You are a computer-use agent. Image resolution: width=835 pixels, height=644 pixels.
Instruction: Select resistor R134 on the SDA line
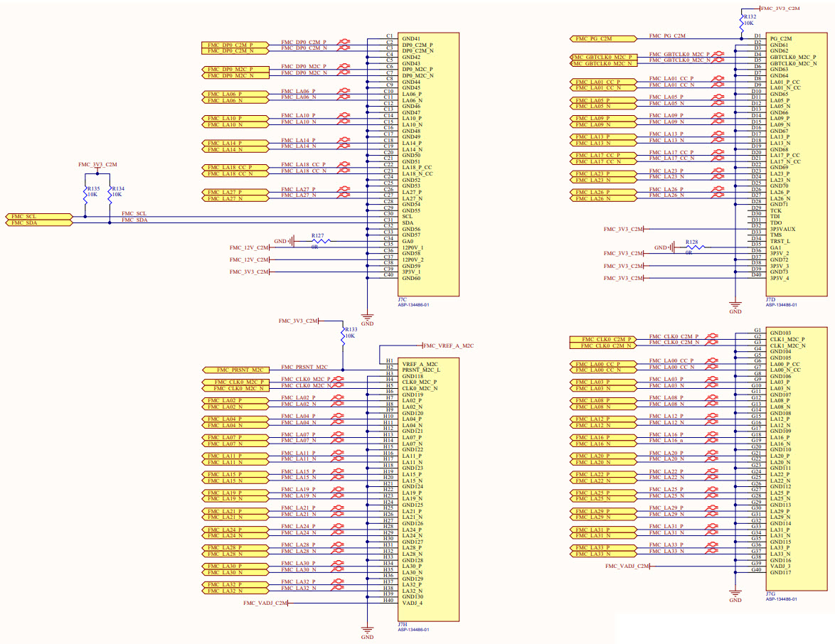pos(109,193)
